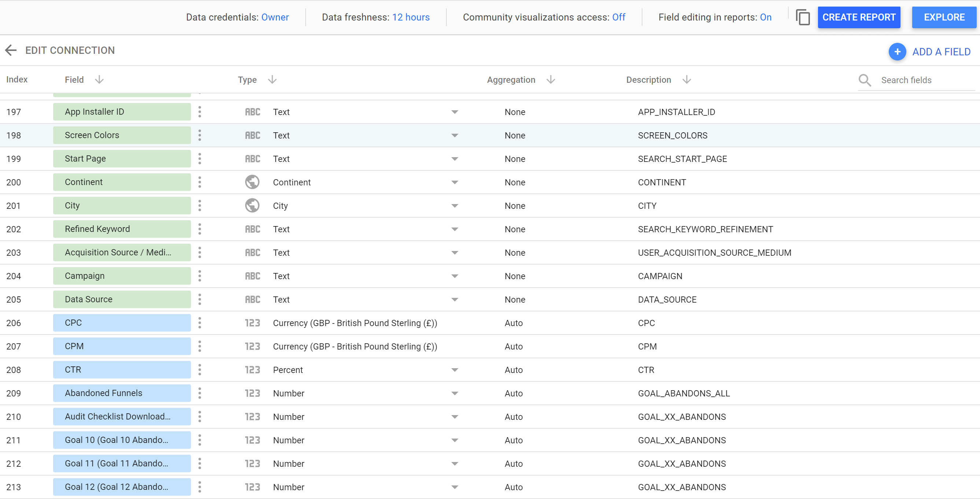Screen dimensions: 980x499
Task: Open the three-dot menu for Audit Checklist Download
Action: (200, 417)
